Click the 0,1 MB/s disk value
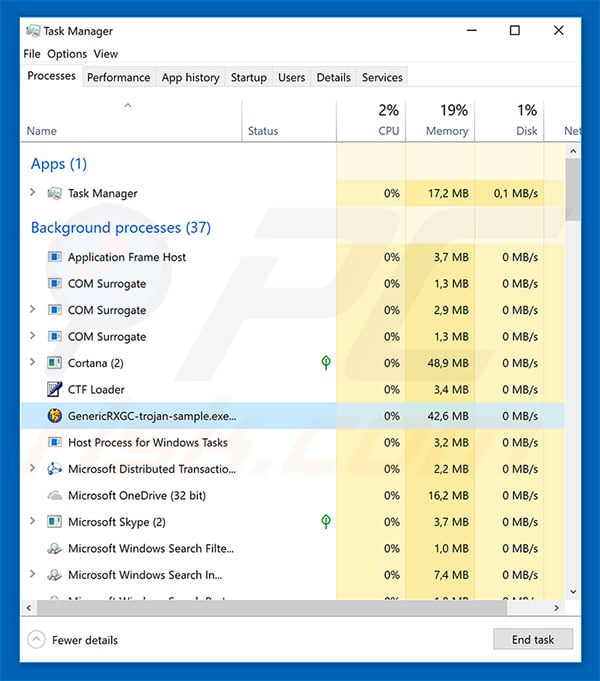600x681 pixels. click(x=516, y=193)
